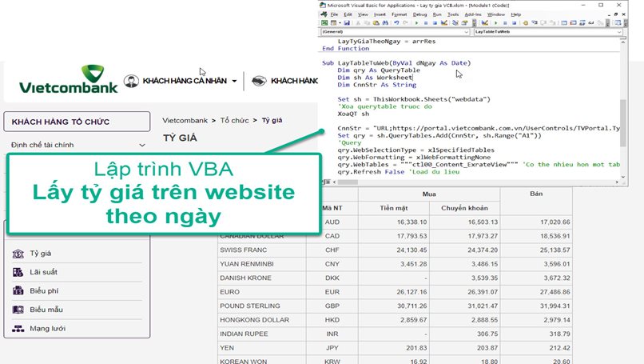Click the code line 'XoaQT sh'
The width and height of the screenshot is (644, 364).
pos(353,114)
